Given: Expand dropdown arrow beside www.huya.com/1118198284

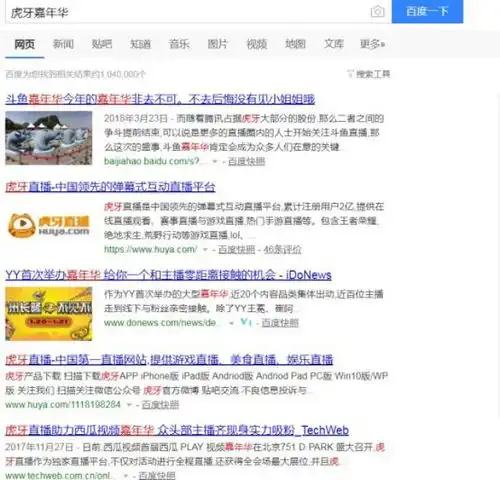Looking at the screenshot, I should click(x=129, y=405).
